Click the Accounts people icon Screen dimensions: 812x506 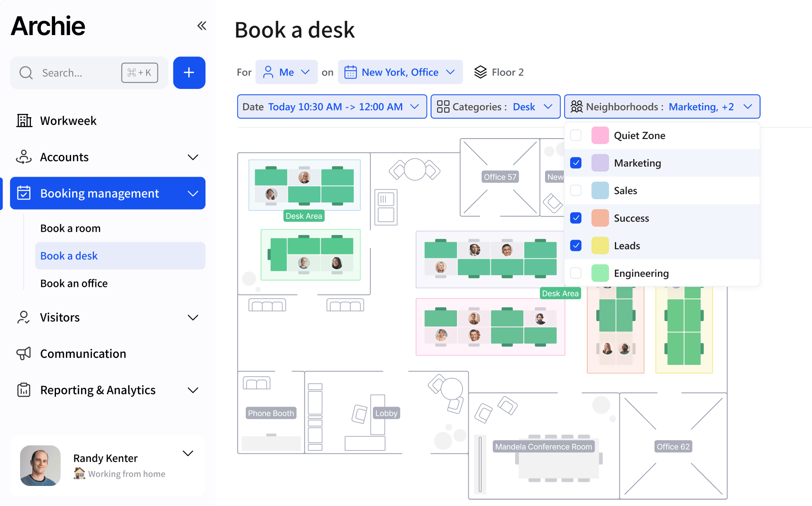24,157
